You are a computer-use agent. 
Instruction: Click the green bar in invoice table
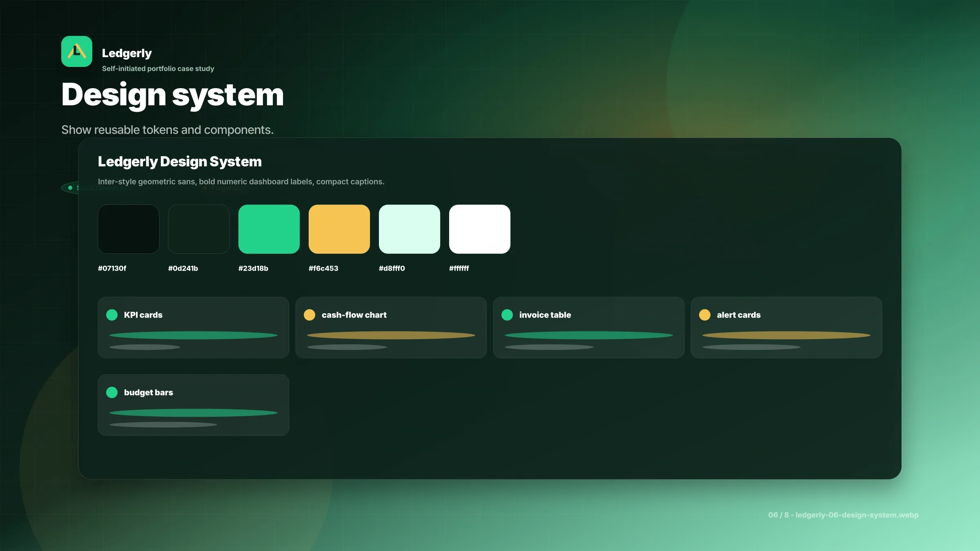[589, 335]
